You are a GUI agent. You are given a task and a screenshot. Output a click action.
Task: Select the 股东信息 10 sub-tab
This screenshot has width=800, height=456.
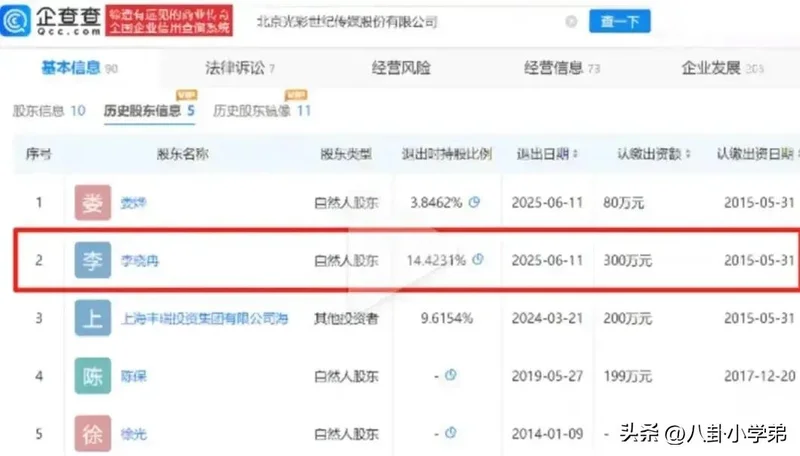click(x=49, y=111)
